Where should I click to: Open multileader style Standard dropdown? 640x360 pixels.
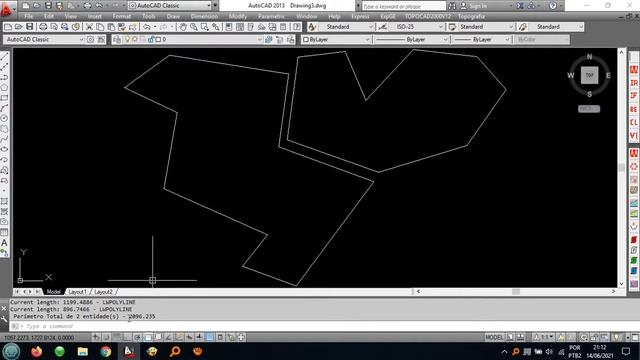click(x=580, y=27)
